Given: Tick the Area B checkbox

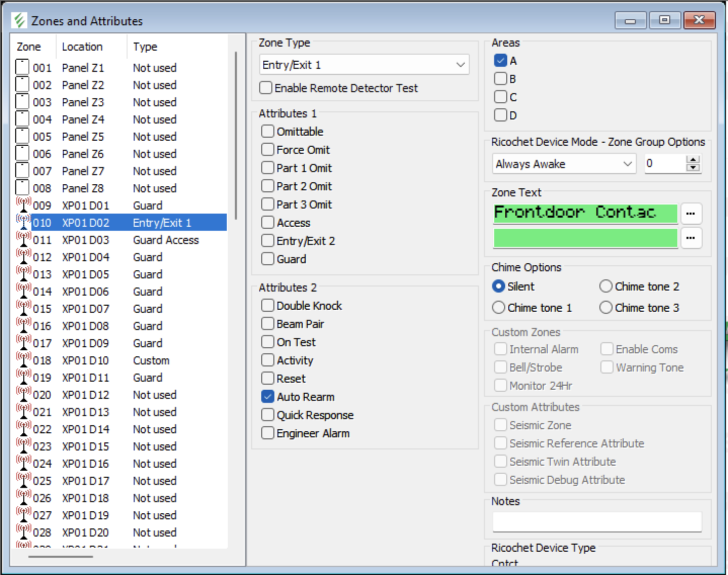Looking at the screenshot, I should point(500,79).
